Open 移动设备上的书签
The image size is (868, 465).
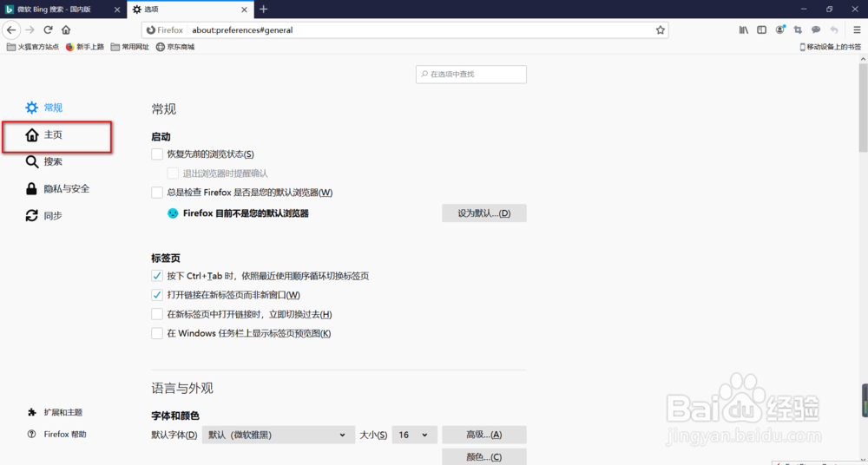pyautogui.click(x=831, y=47)
